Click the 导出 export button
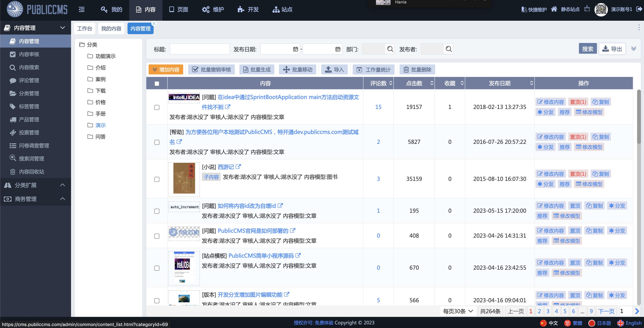The image size is (644, 328). [x=612, y=49]
